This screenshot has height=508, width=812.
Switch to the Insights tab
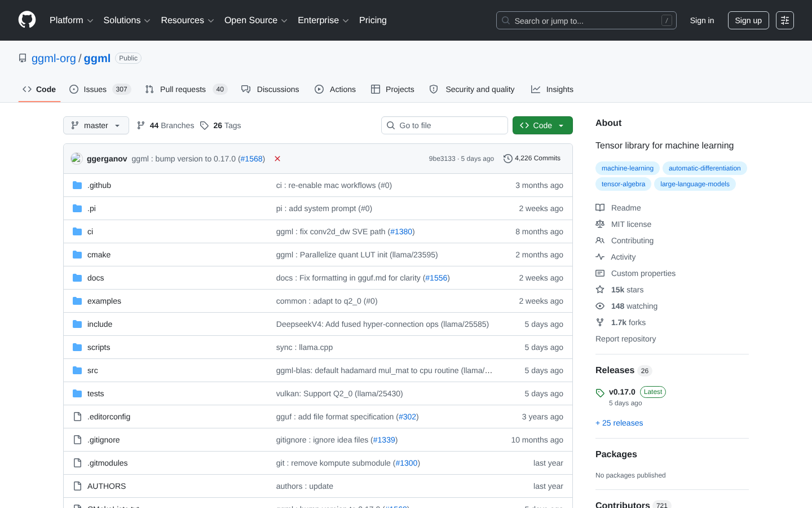pos(552,89)
